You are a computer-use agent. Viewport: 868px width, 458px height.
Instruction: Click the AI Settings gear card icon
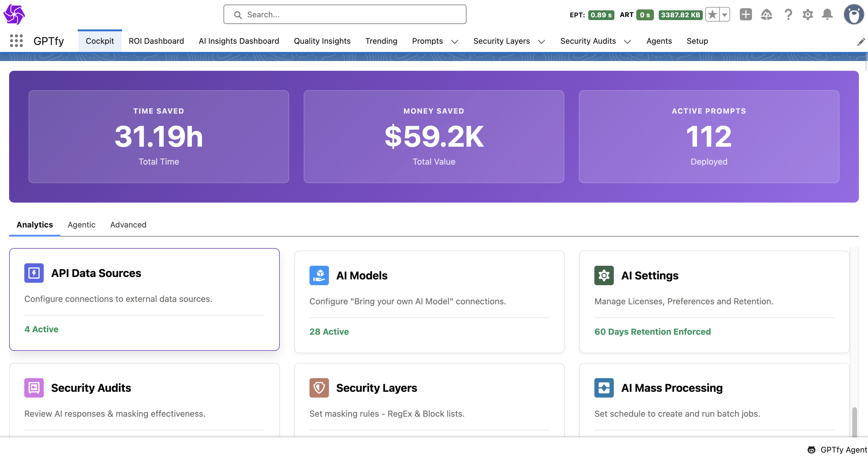tap(603, 275)
